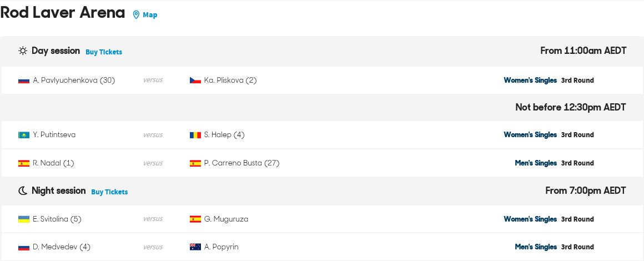This screenshot has height=261, width=644.
Task: Click the Ukrainian flag next to E. Svitolina
Action: point(24,219)
